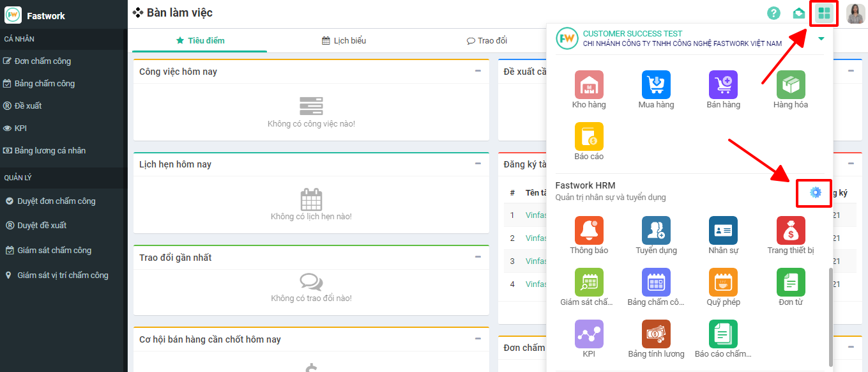Viewport: 868px width, 372px height.
Task: Click the app panel vertical scrollbar
Action: coord(831,316)
